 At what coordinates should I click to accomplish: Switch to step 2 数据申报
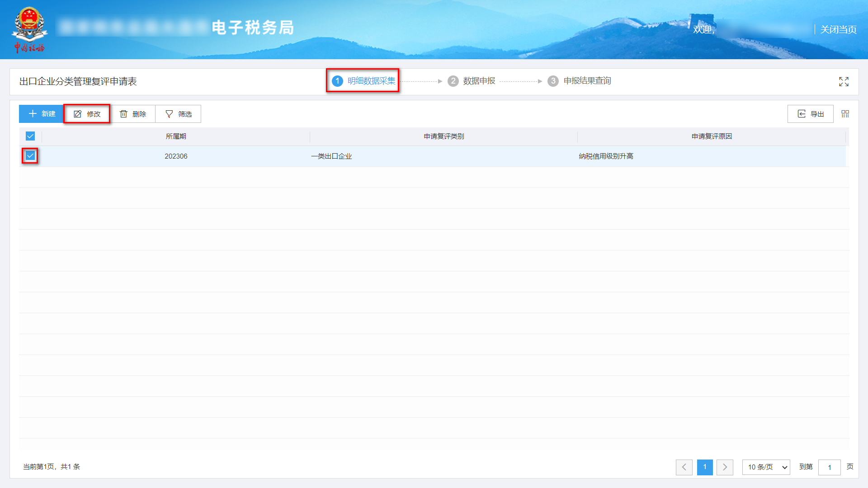click(x=479, y=81)
